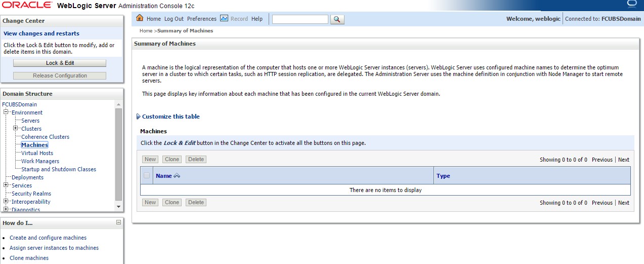The image size is (644, 264).
Task: Click Domain Structure scrollbar up arrow
Action: click(x=119, y=104)
